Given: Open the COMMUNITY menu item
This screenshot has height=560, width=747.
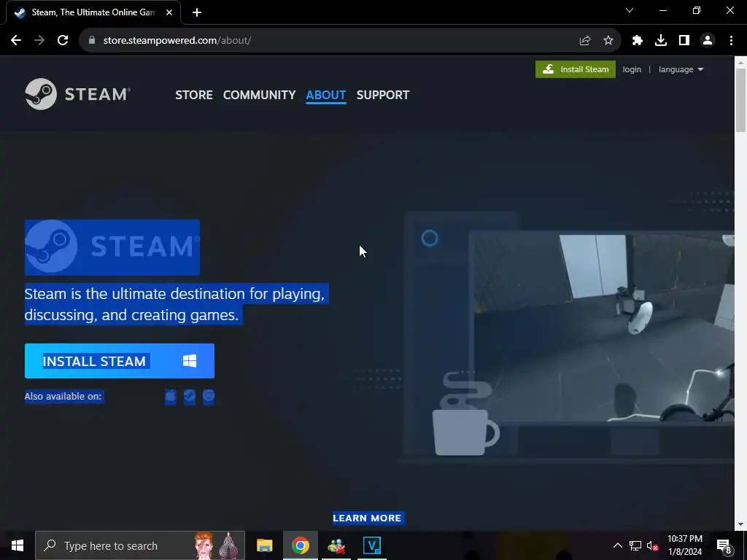Looking at the screenshot, I should [259, 95].
